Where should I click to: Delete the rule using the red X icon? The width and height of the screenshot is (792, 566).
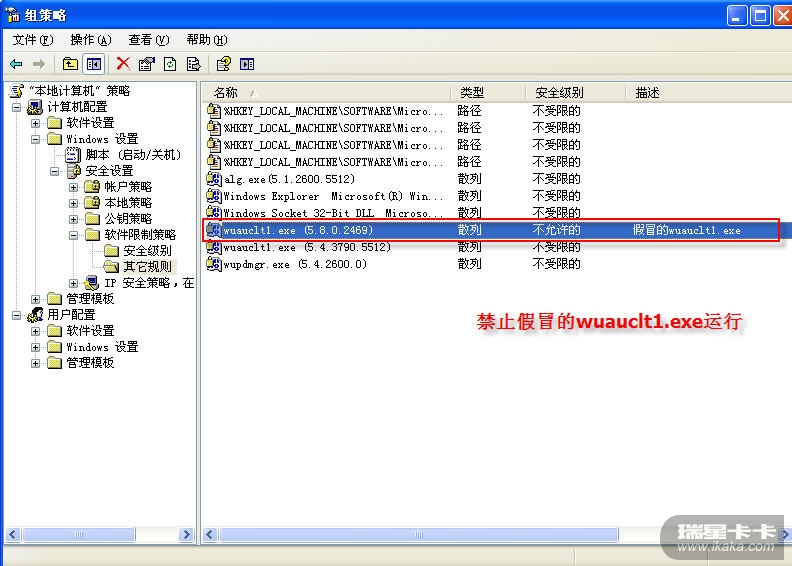123,64
